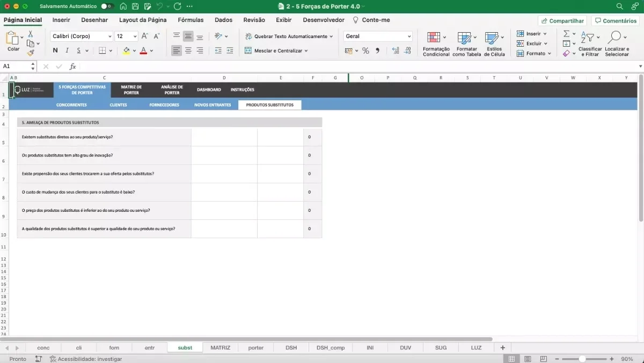This screenshot has width=644, height=363.
Task: Switch to the Fórmulas ribbon tab
Action: 191,20
